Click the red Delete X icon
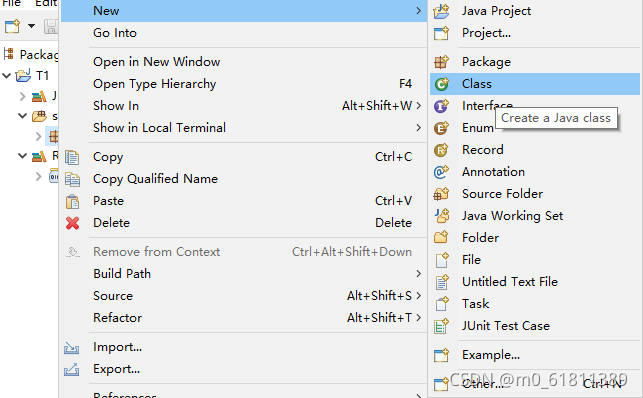The width and height of the screenshot is (643, 398). (x=72, y=223)
